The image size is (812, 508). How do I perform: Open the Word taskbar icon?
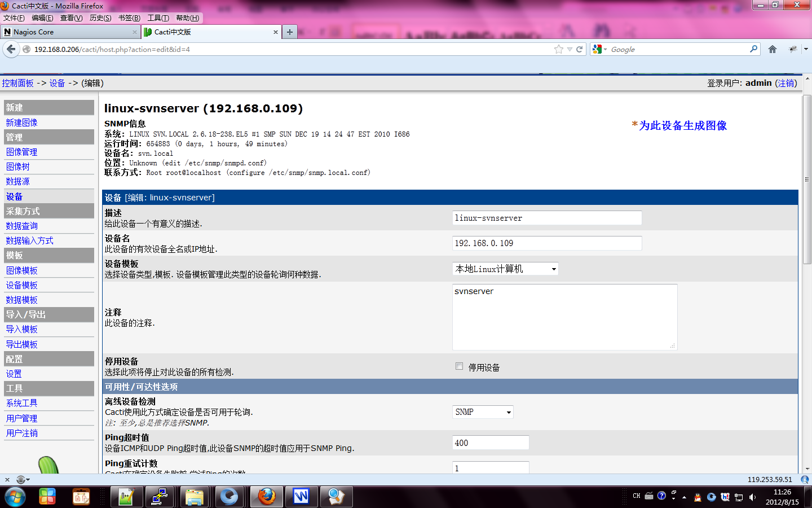click(x=301, y=497)
